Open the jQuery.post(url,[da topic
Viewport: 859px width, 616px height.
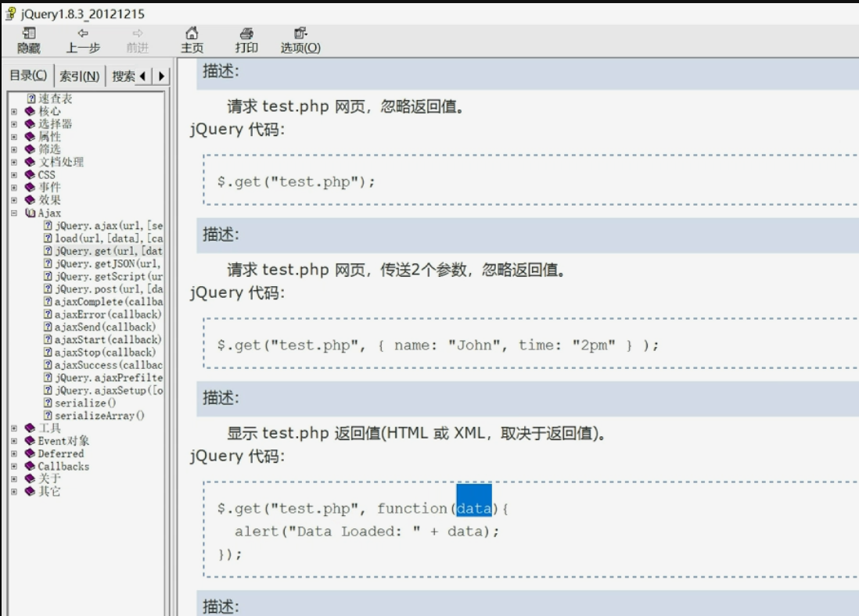coord(103,289)
